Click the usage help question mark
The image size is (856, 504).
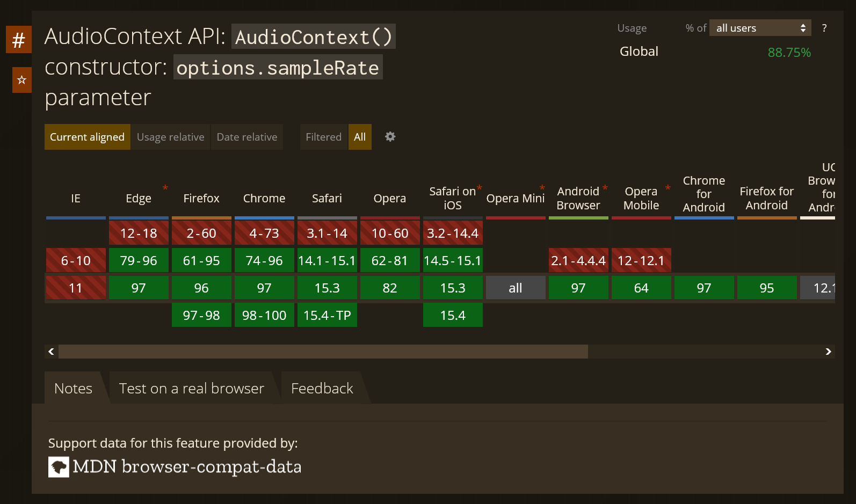824,28
